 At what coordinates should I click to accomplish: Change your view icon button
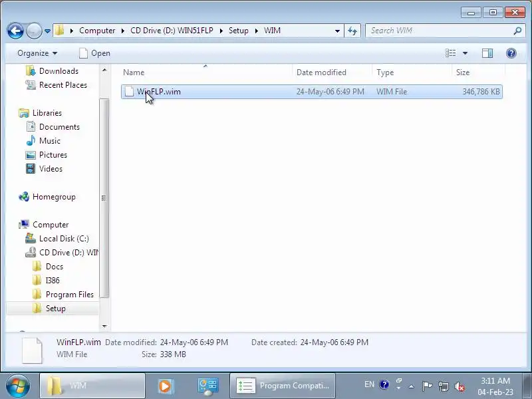click(451, 53)
